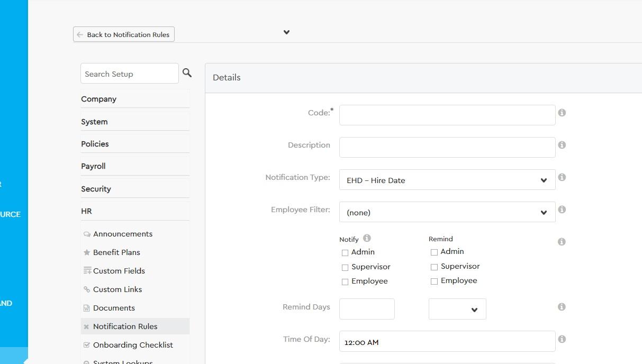Select Onboarding Checklist in sidebar
This screenshot has height=364, width=642.
coord(133,345)
